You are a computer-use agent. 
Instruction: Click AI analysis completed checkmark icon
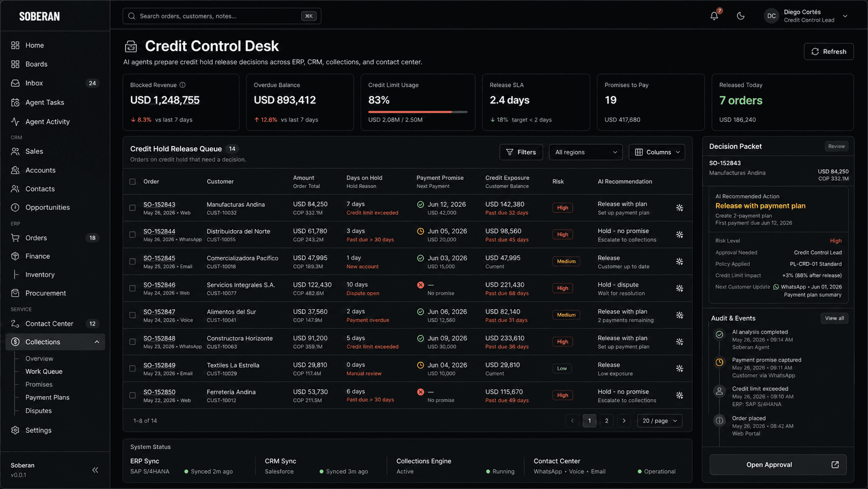(x=720, y=335)
